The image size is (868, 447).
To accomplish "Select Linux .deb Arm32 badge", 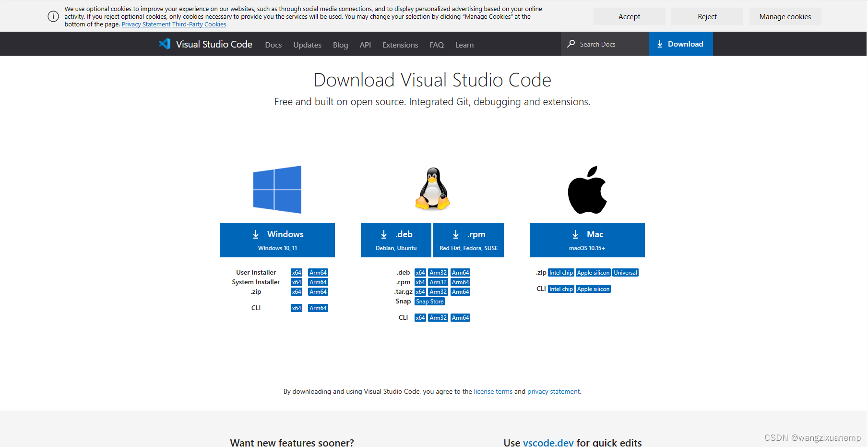I will pyautogui.click(x=438, y=273).
